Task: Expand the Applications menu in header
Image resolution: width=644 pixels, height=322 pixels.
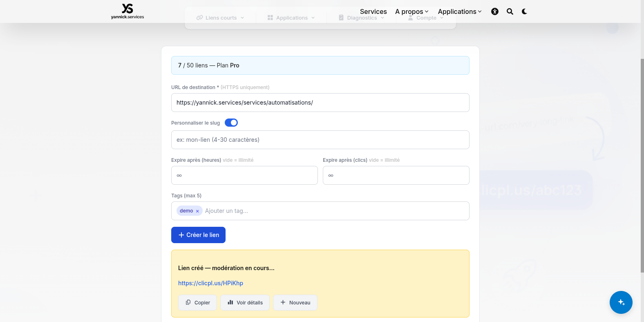Action: (460, 11)
